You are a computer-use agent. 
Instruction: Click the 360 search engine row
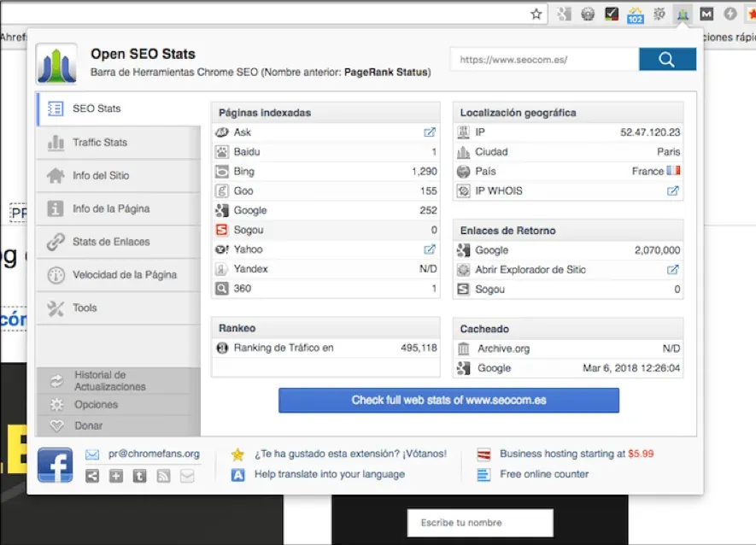point(326,289)
